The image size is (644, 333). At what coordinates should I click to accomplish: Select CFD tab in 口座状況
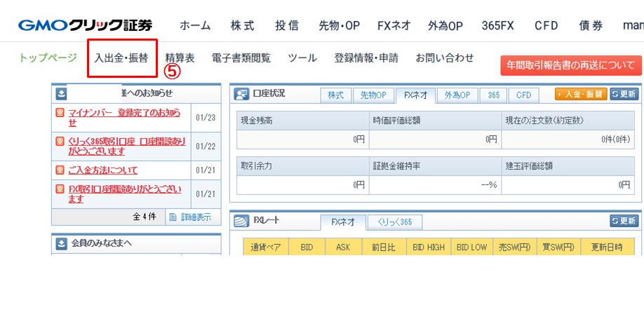click(x=523, y=95)
